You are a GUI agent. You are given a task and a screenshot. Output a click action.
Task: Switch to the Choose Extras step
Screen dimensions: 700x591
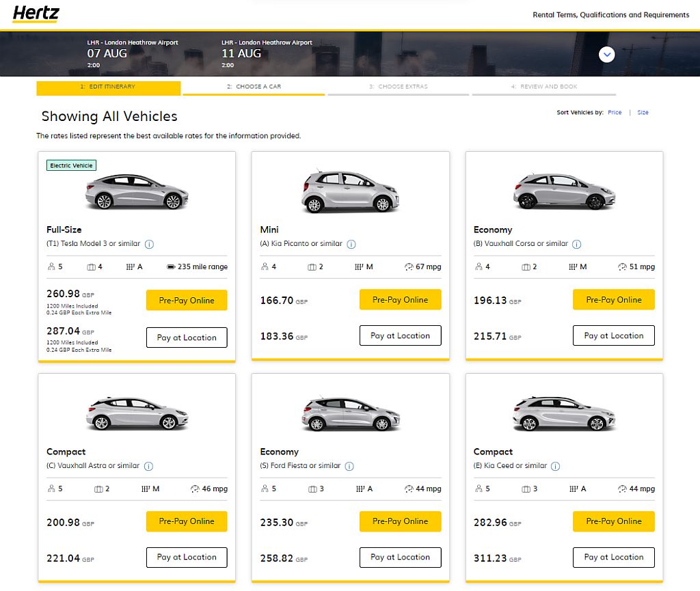[399, 87]
